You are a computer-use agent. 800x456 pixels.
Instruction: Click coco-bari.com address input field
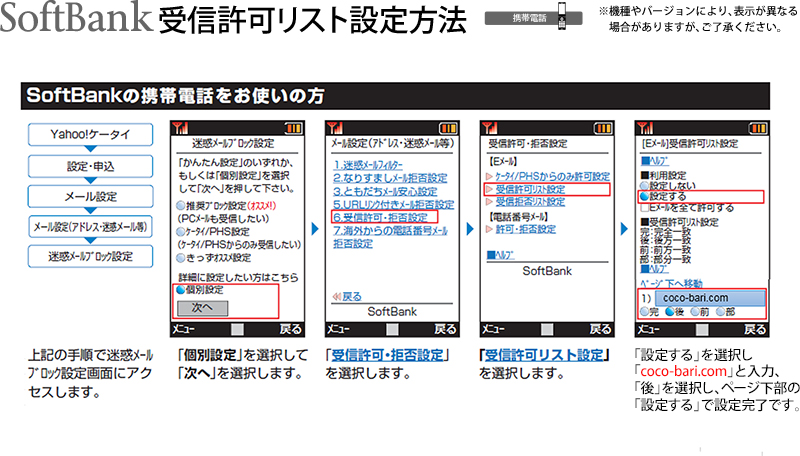710,298
